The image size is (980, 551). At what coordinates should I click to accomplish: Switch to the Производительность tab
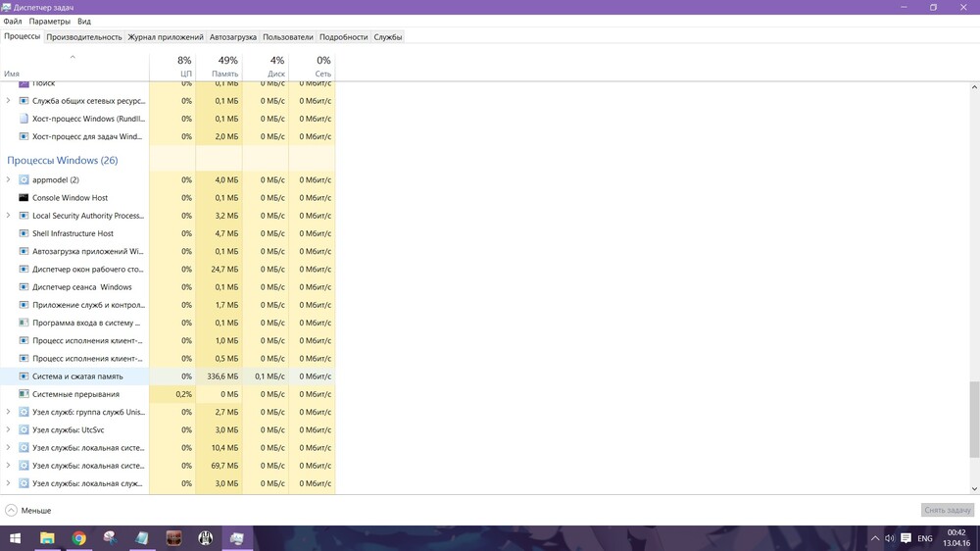83,37
